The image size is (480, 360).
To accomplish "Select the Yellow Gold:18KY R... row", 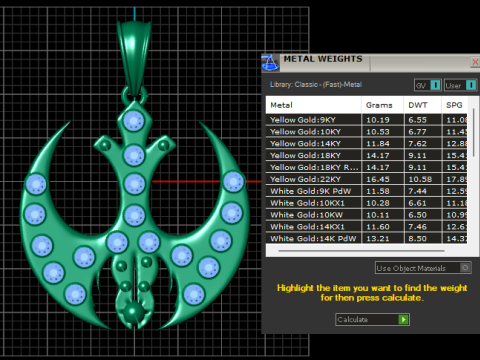I will point(366,167).
